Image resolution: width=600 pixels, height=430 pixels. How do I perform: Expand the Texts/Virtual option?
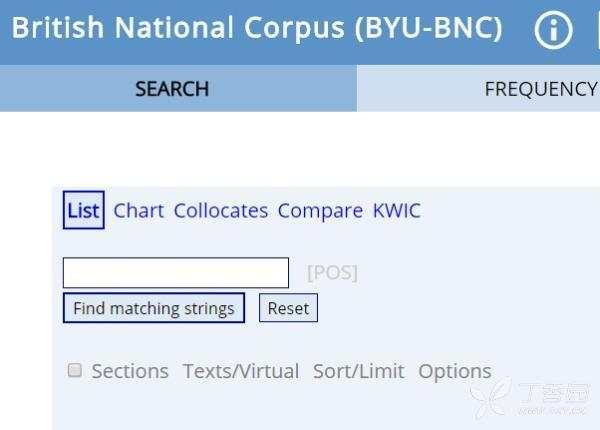tap(241, 372)
